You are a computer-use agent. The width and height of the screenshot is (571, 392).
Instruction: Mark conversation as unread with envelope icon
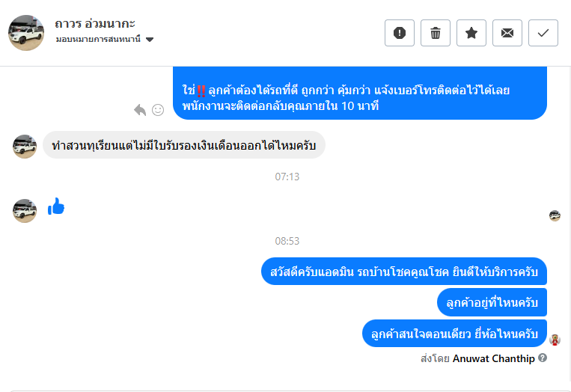[x=507, y=33]
